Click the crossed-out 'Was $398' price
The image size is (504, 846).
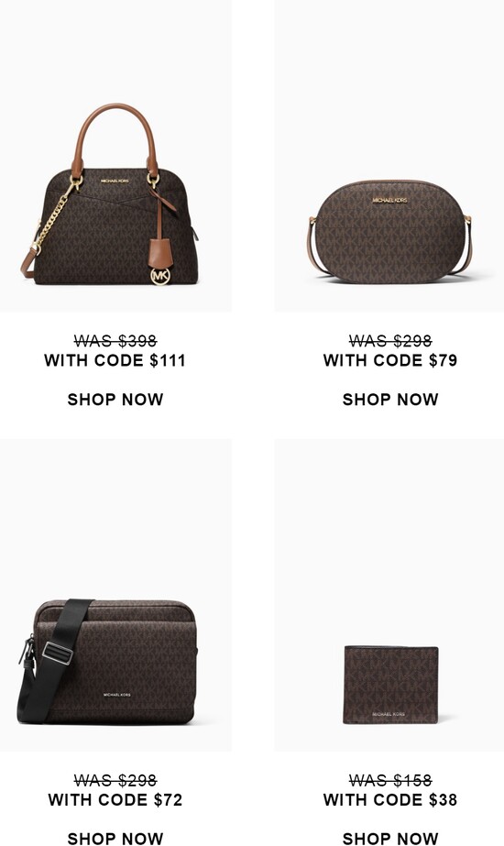pyautogui.click(x=115, y=341)
